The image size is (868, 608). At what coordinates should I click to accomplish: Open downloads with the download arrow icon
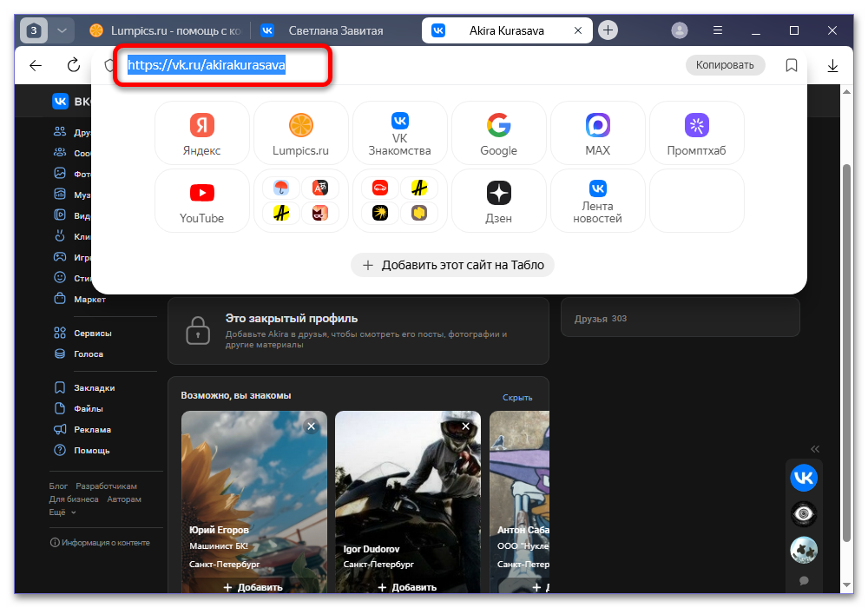(832, 66)
